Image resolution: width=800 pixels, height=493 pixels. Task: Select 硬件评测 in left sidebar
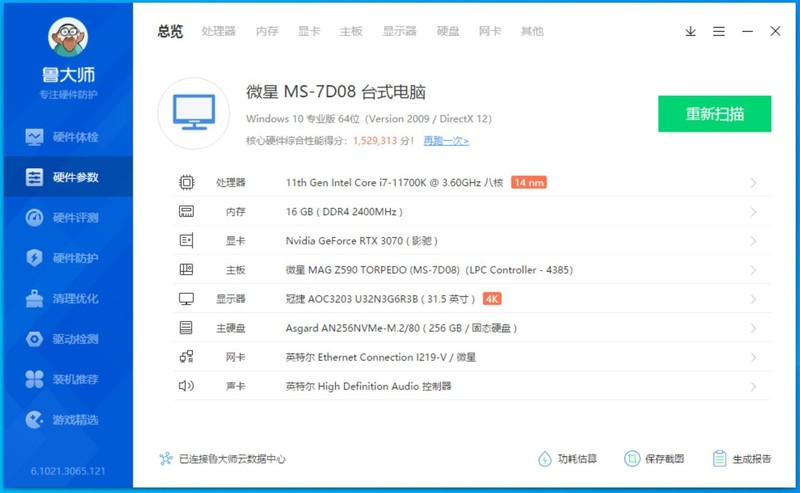click(65, 218)
